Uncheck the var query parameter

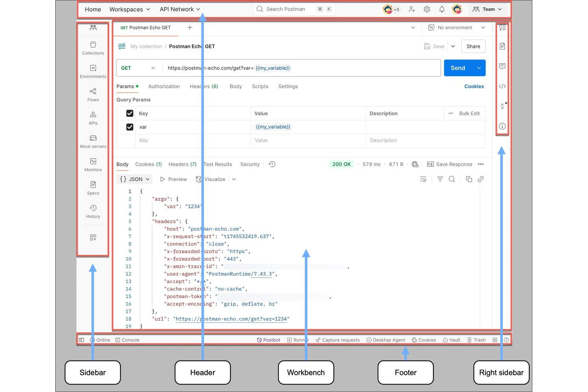coord(130,127)
